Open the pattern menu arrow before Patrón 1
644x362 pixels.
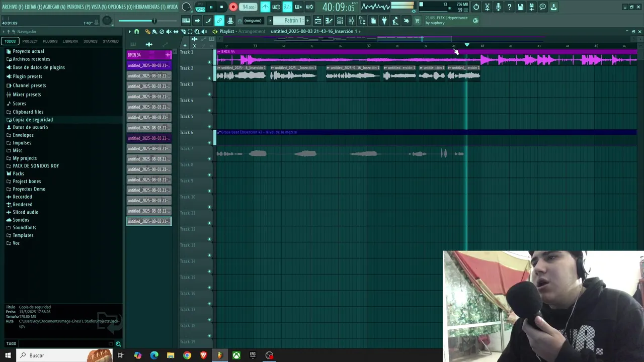[270, 21]
